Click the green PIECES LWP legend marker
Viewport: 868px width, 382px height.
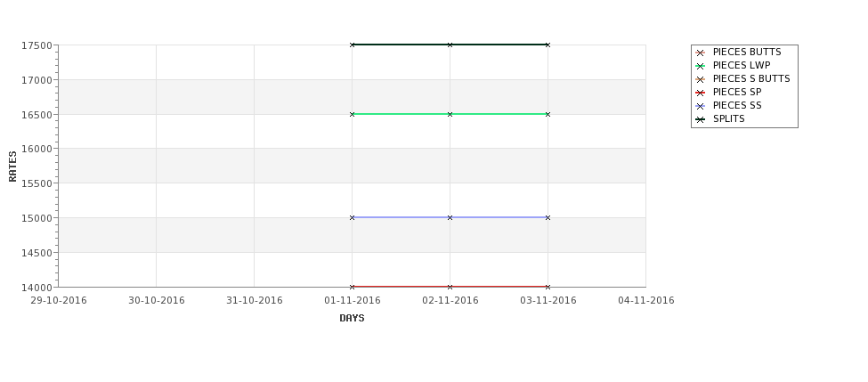pos(700,66)
